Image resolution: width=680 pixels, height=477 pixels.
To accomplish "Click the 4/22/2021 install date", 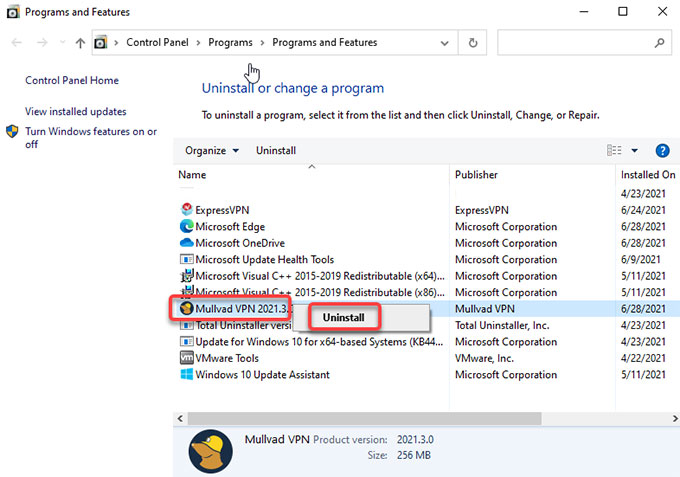I will tap(643, 358).
